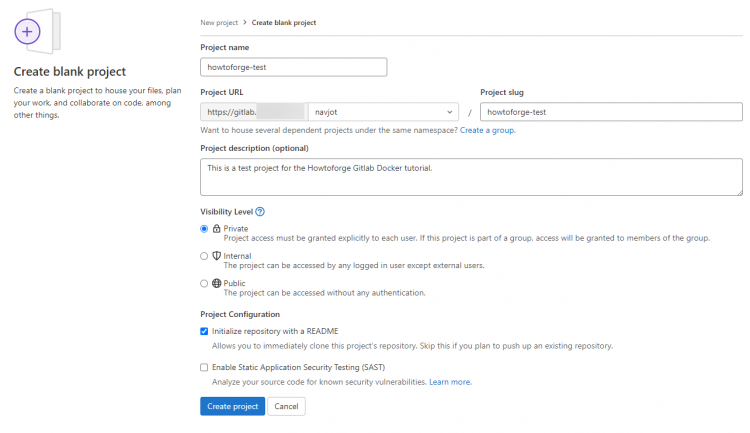The width and height of the screenshot is (750, 433).
Task: Open the navjot namespace dropdown
Action: click(384, 112)
